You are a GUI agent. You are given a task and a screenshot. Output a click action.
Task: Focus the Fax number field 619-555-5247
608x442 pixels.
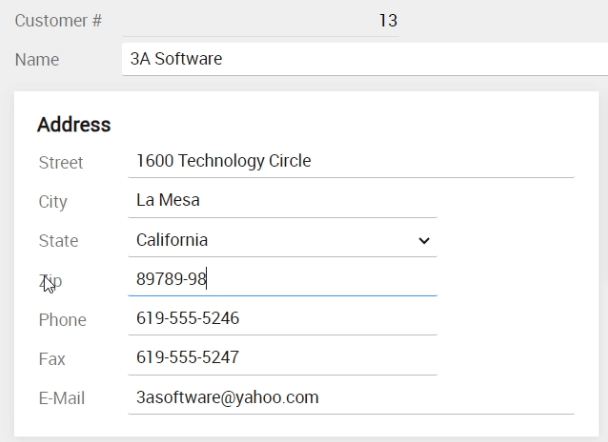[x=280, y=358]
